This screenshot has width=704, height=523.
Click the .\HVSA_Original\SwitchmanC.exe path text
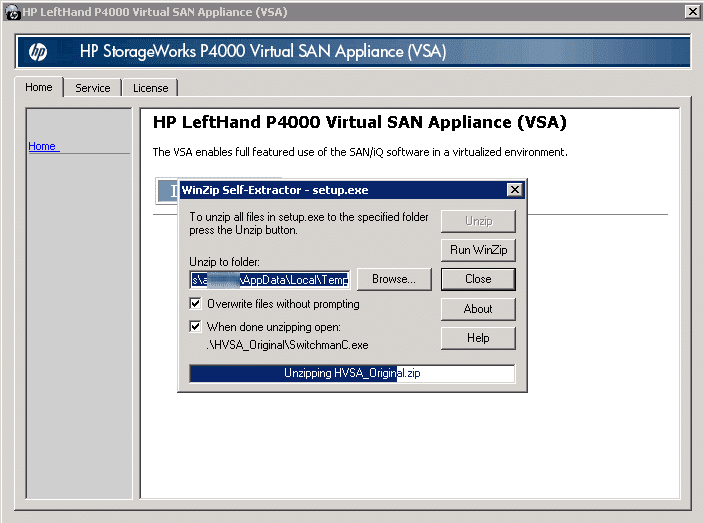click(x=287, y=345)
